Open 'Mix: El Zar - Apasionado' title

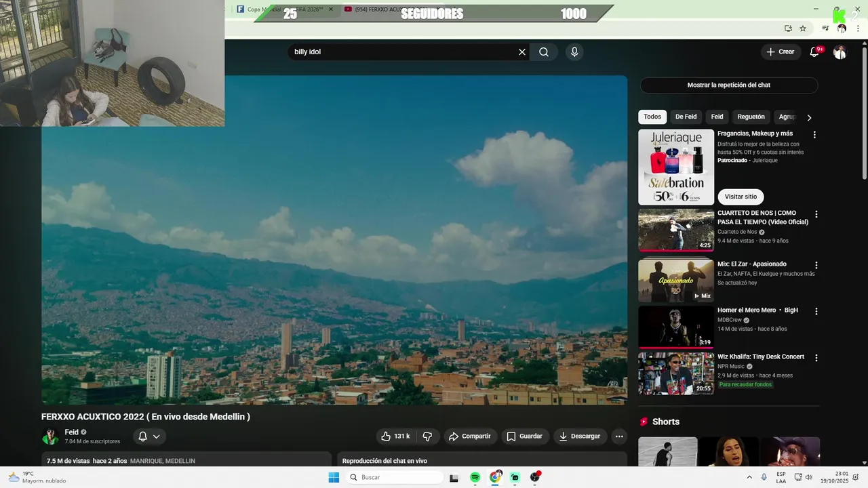752,264
